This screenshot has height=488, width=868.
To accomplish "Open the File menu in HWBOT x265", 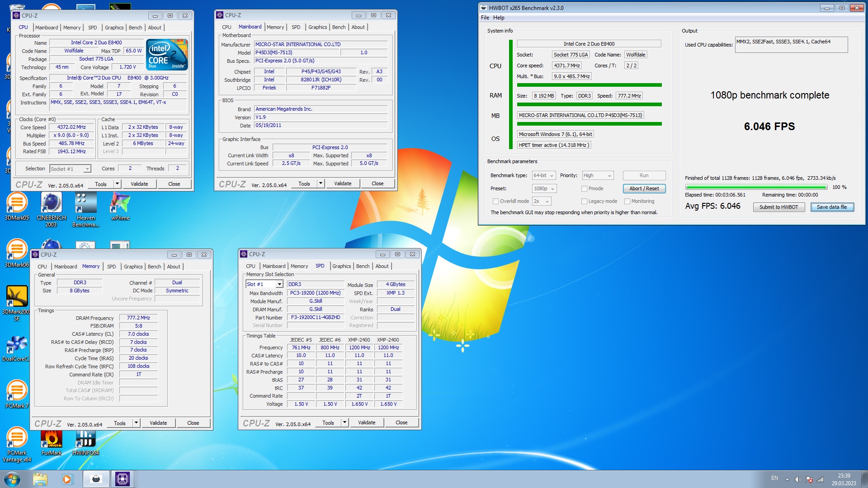I will (x=485, y=18).
